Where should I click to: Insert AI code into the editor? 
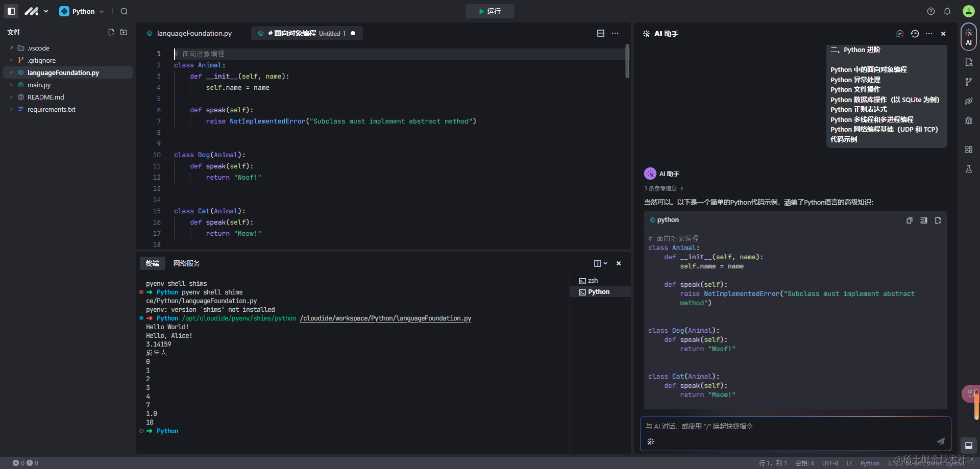tap(923, 220)
